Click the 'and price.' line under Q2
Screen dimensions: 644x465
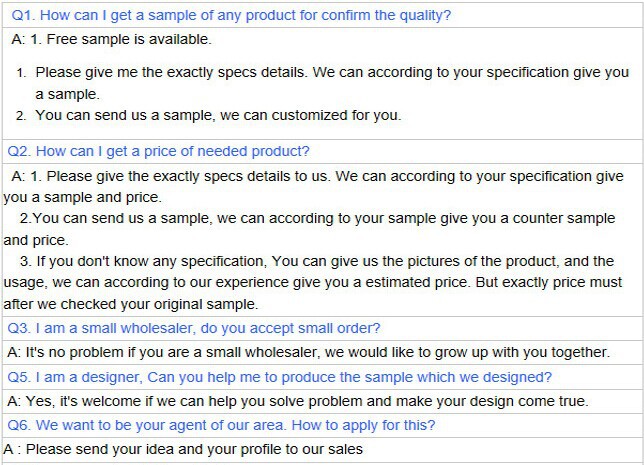pyautogui.click(x=36, y=240)
